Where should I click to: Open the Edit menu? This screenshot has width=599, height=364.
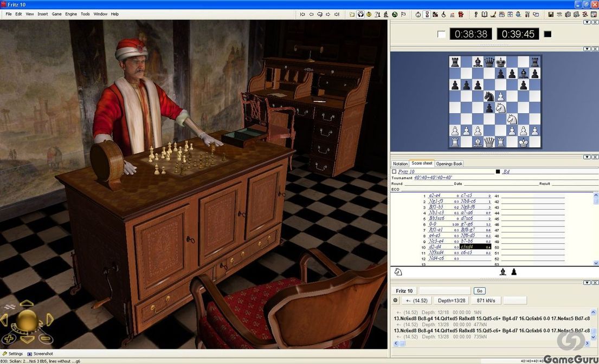click(18, 14)
